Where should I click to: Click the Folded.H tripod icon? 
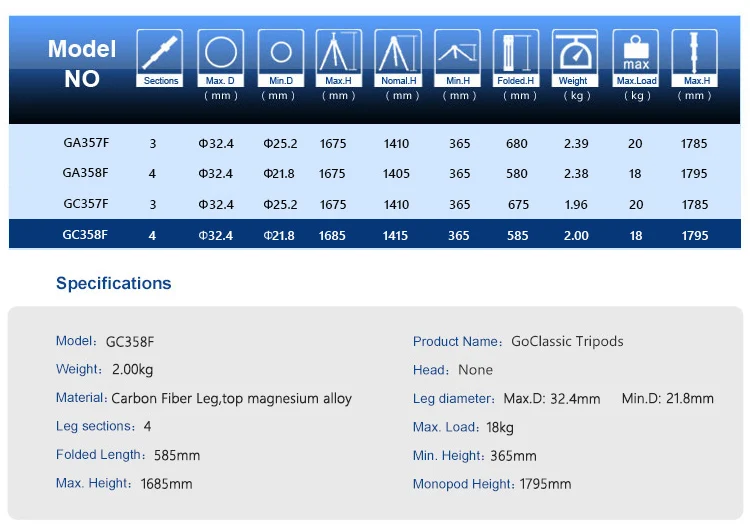(516, 58)
